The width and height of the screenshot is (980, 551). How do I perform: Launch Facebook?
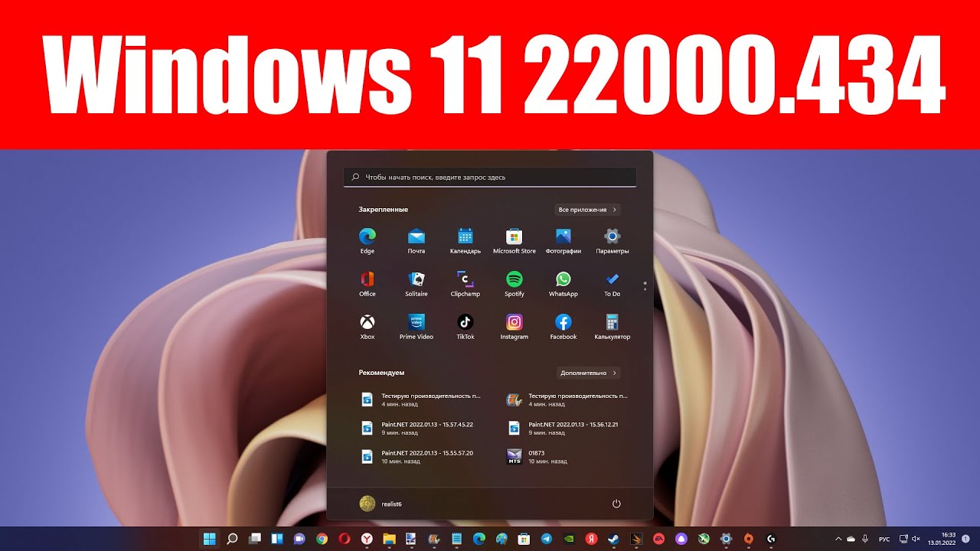tap(563, 326)
